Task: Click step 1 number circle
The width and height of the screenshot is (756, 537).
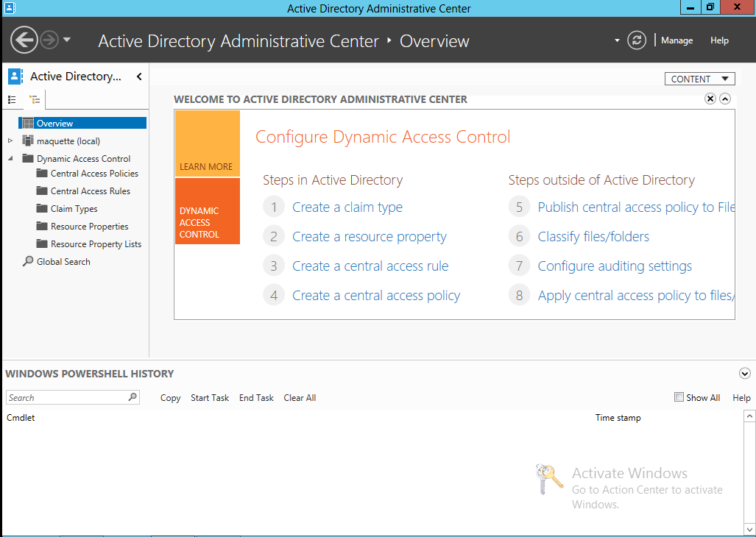Action: (x=274, y=207)
